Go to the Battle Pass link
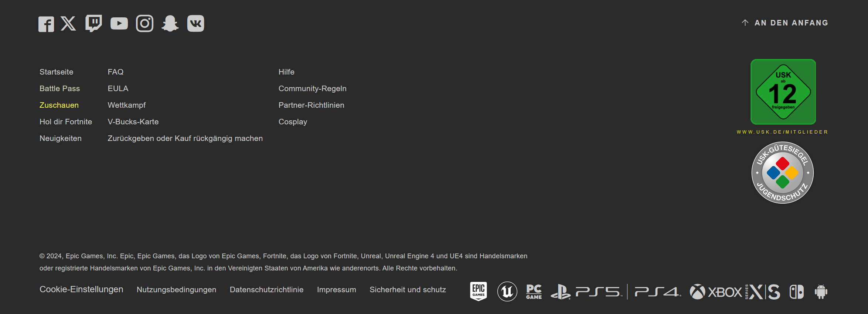The width and height of the screenshot is (868, 314). pos(59,89)
